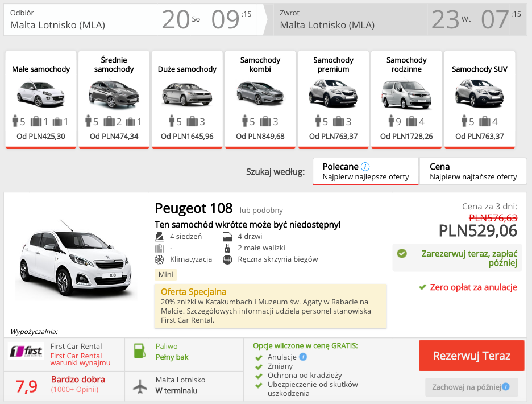Click the W terminalu location text

click(x=176, y=391)
